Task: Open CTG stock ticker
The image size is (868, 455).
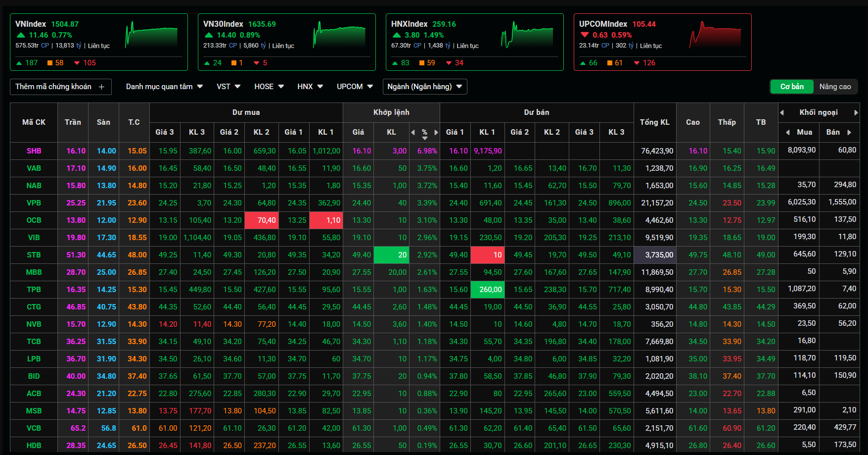Action: point(34,307)
